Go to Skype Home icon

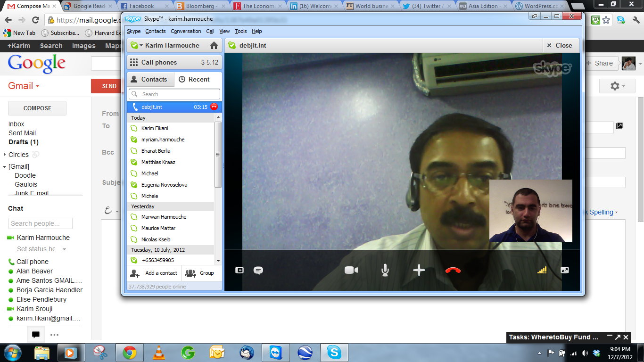click(x=214, y=46)
